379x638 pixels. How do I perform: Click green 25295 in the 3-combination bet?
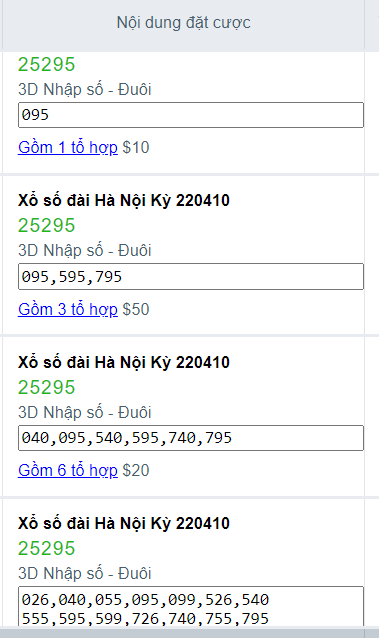click(47, 225)
